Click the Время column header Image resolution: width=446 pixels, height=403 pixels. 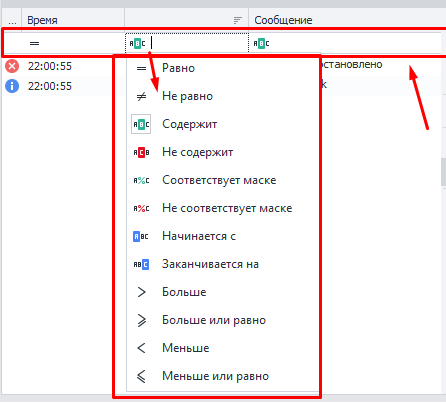[x=73, y=20]
